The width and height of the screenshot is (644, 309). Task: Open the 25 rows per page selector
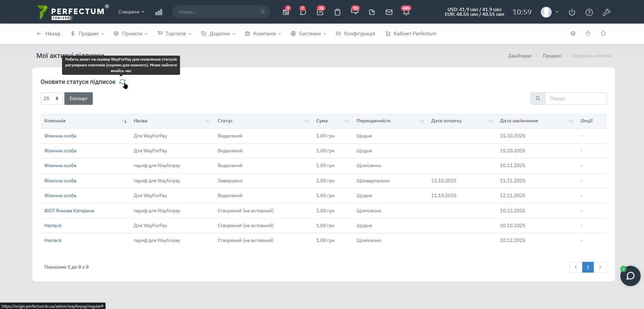(x=51, y=98)
